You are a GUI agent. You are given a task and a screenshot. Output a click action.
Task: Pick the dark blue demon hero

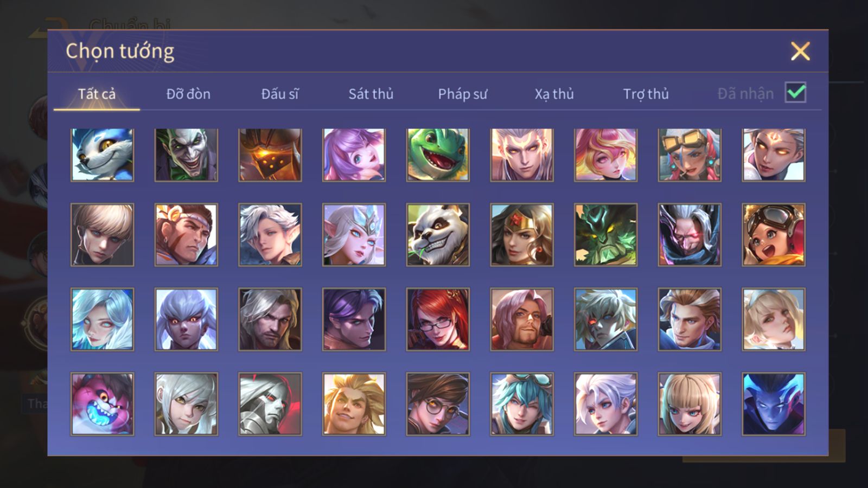(x=774, y=404)
